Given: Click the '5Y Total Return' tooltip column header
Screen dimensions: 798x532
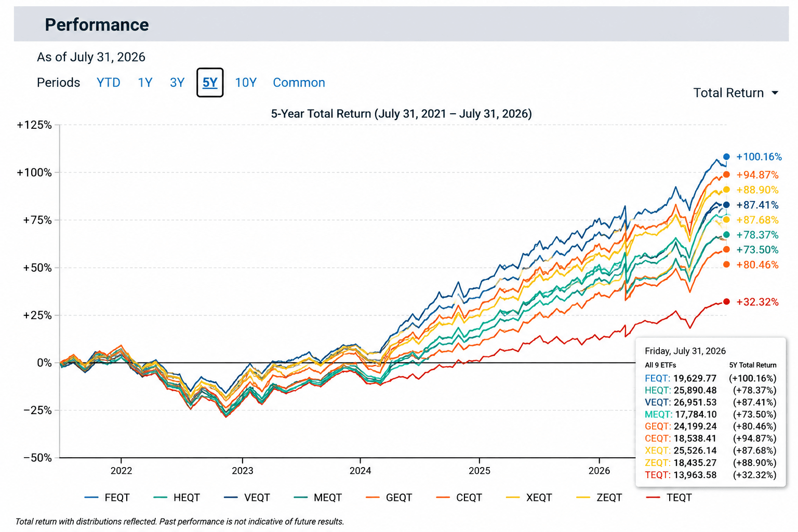Looking at the screenshot, I should point(753,365).
